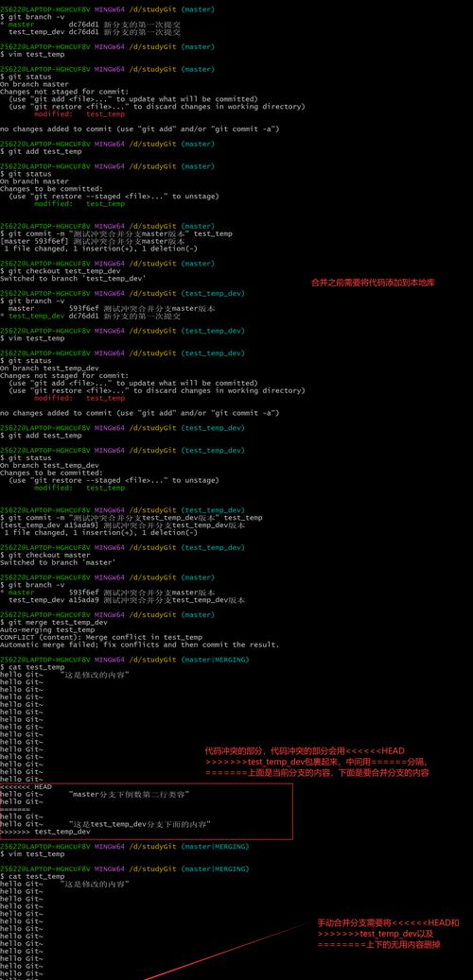Click the '=======' conflict separator line
Screen dimensions: 473x980
coord(15,809)
